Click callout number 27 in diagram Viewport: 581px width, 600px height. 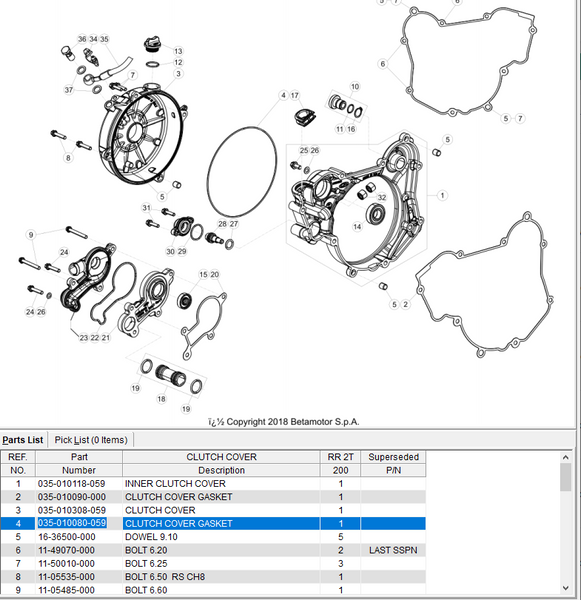234,224
